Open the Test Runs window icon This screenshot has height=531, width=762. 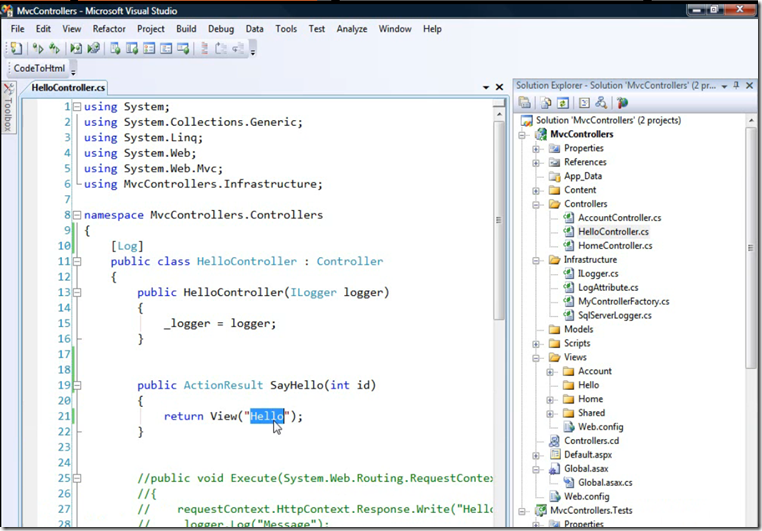click(183, 48)
